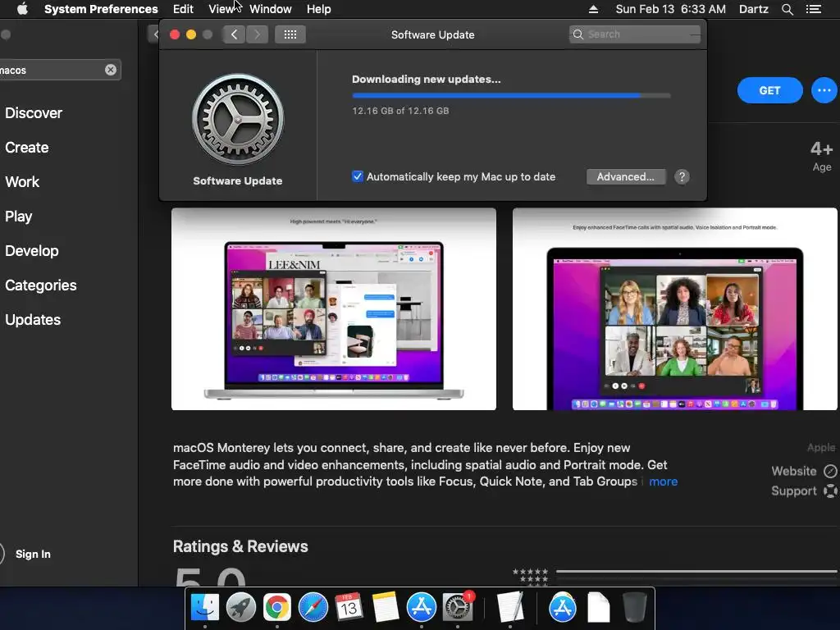Open Calendar from the Dock
This screenshot has width=840, height=630.
pos(349,608)
